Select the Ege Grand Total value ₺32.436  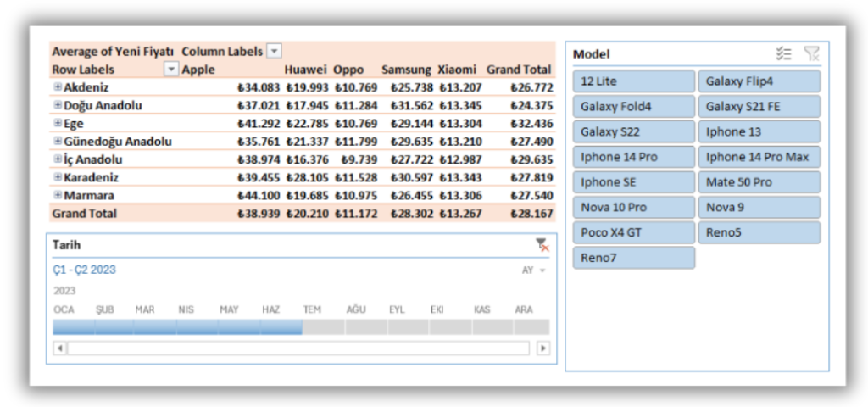click(x=531, y=124)
